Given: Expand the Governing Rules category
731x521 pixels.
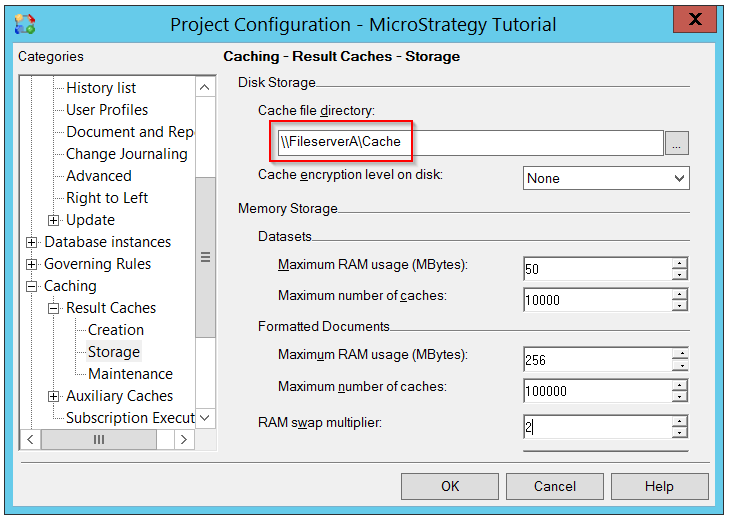Looking at the screenshot, I should point(32,264).
